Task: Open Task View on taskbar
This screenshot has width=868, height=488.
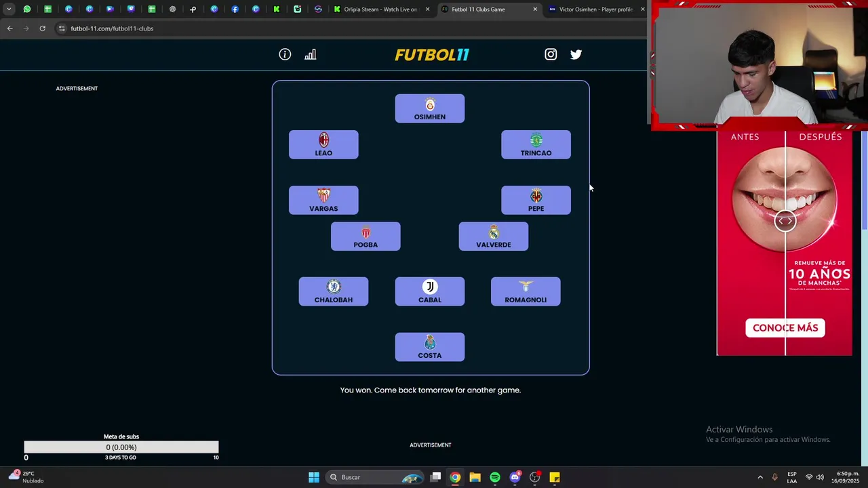Action: (436, 477)
